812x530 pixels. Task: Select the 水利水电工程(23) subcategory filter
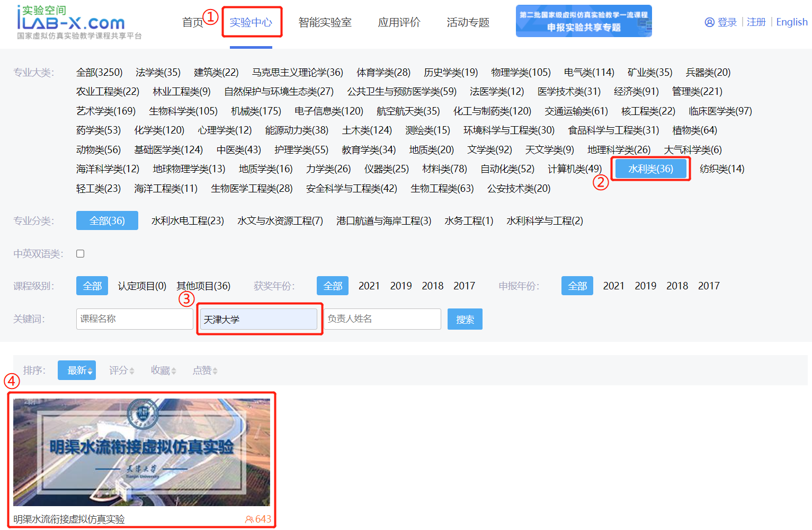(x=188, y=220)
